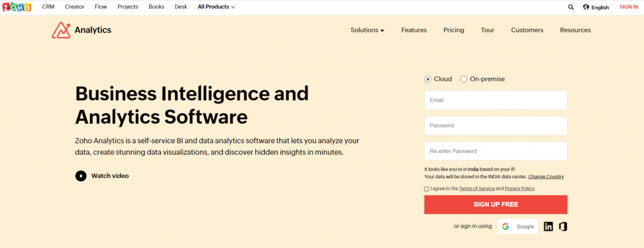
Task: Go to Creator product
Action: point(74,7)
